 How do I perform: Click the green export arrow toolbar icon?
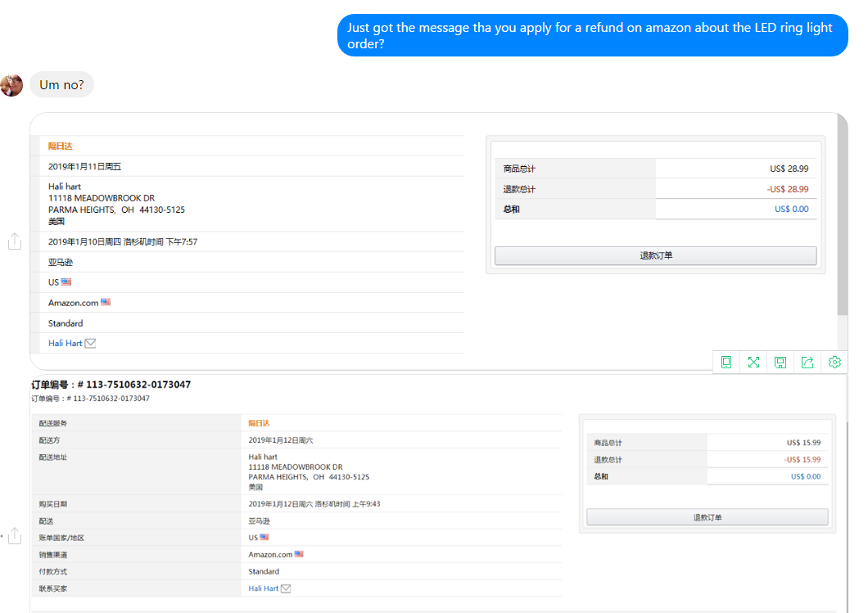(x=807, y=362)
